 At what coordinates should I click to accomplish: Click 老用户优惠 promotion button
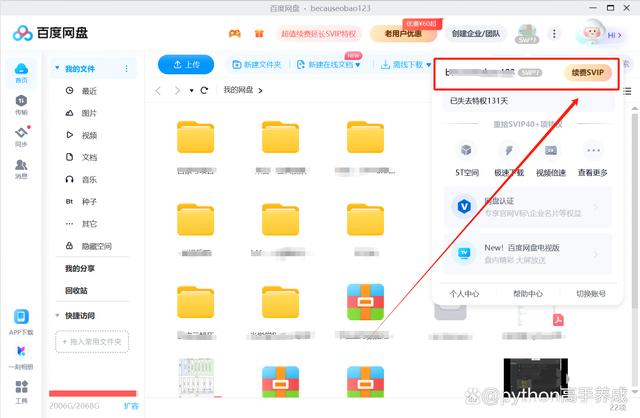tap(403, 33)
